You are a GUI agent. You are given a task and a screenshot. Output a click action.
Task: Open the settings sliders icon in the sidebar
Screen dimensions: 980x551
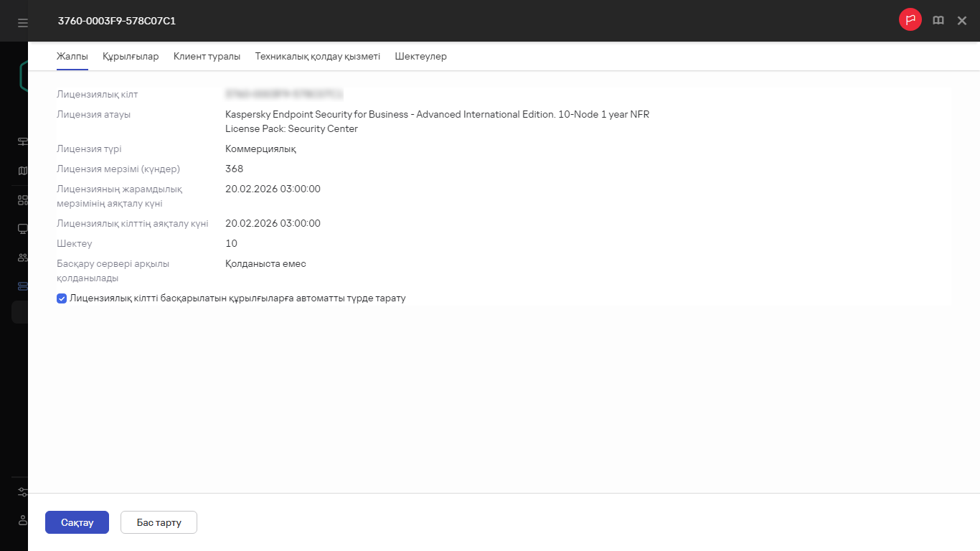tap(22, 492)
